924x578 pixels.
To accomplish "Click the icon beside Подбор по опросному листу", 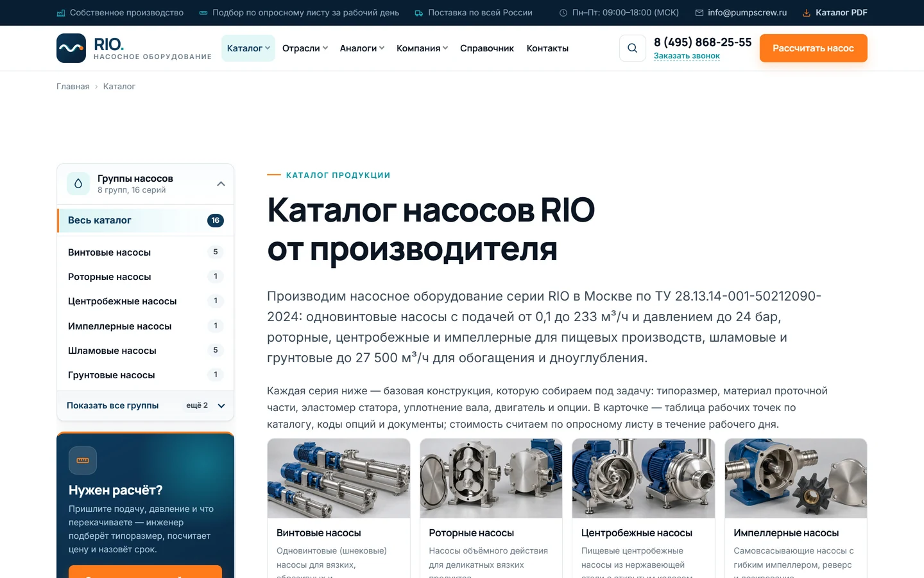I will coord(203,13).
